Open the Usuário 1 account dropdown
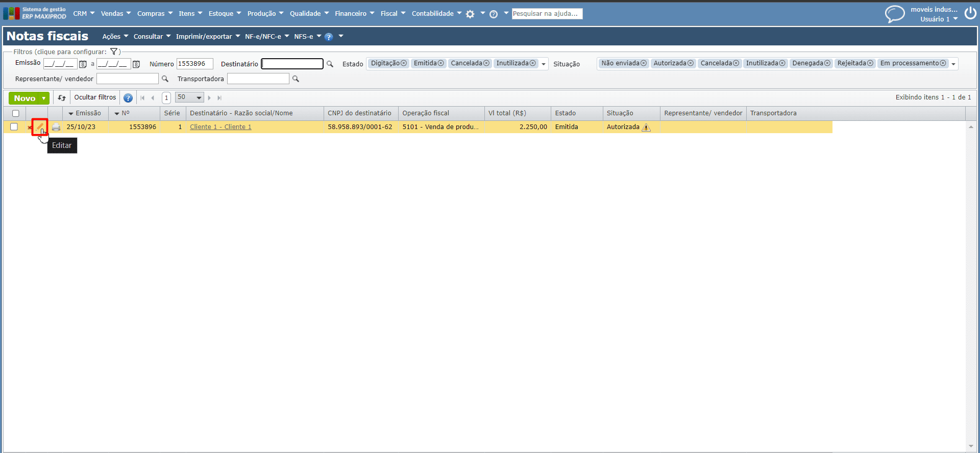The image size is (980, 453). [939, 19]
